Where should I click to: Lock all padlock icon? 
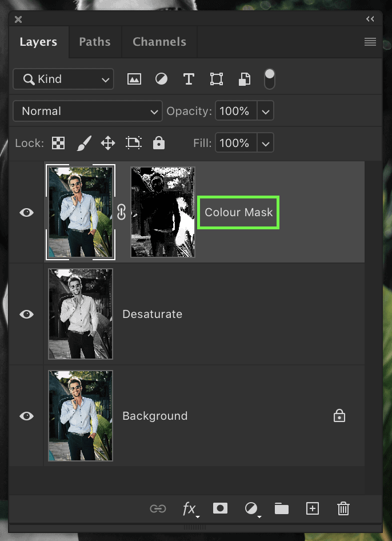point(159,143)
